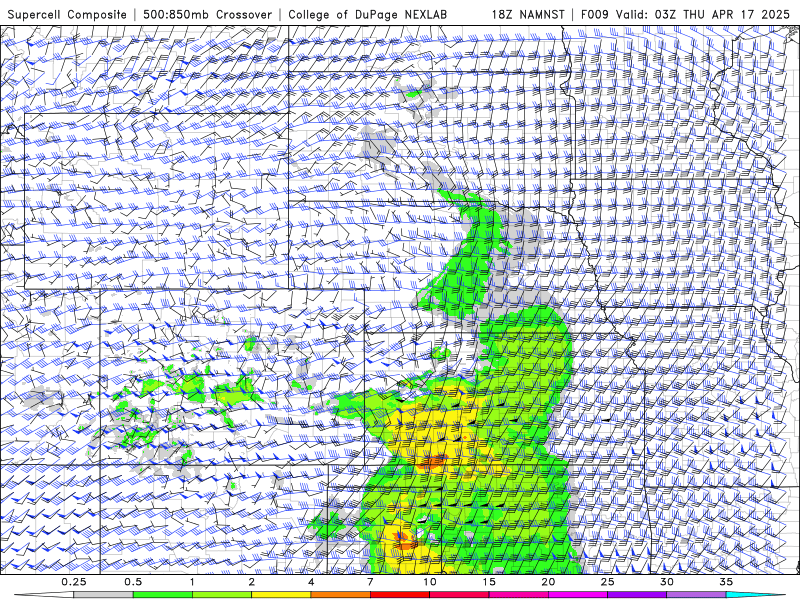The width and height of the screenshot is (800, 600).
Task: Click the '25' colorbar value label
Action: pos(607,582)
